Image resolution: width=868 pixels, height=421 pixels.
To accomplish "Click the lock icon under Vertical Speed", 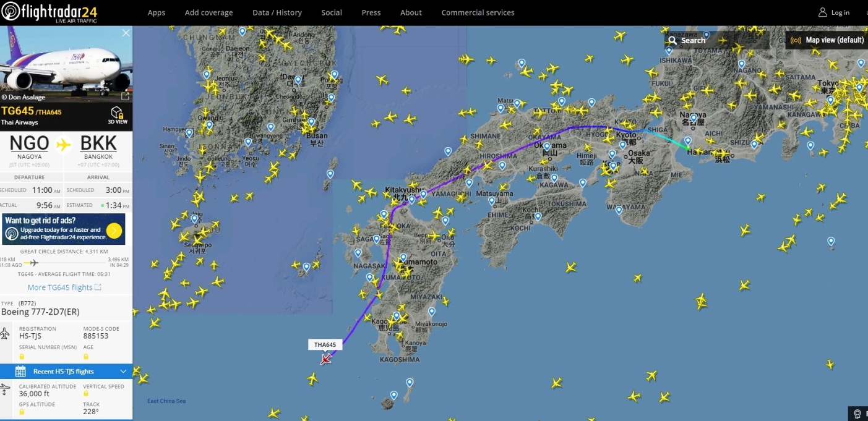I will pos(86,394).
